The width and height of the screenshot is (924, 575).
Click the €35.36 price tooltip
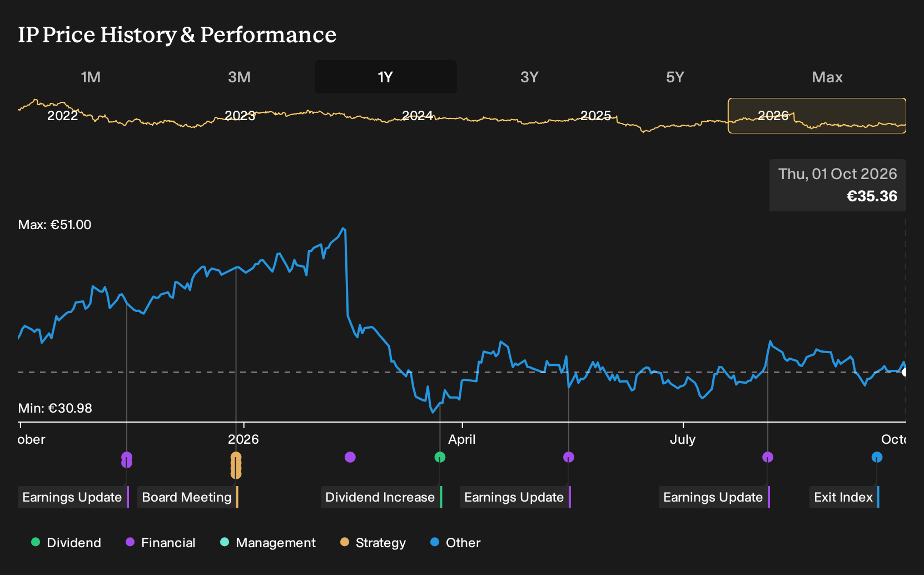pyautogui.click(x=838, y=185)
